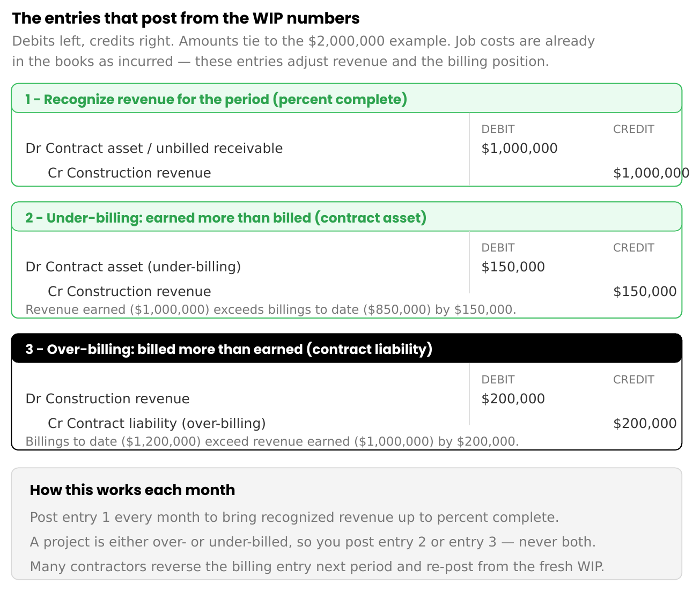Click Cr Contract liability (over-billing) line
The width and height of the screenshot is (700, 591).
coord(157,424)
